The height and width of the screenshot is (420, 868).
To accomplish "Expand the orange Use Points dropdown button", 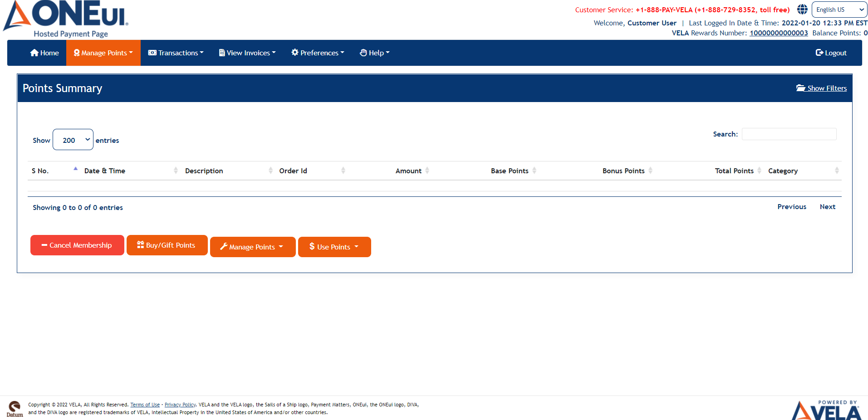I will [x=334, y=247].
